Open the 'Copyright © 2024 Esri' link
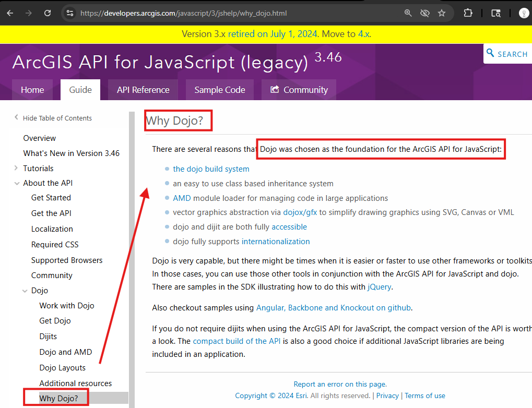 (271, 396)
